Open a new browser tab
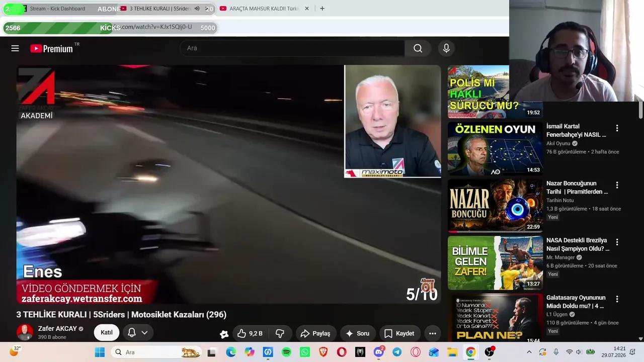This screenshot has height=362, width=644. (x=322, y=9)
